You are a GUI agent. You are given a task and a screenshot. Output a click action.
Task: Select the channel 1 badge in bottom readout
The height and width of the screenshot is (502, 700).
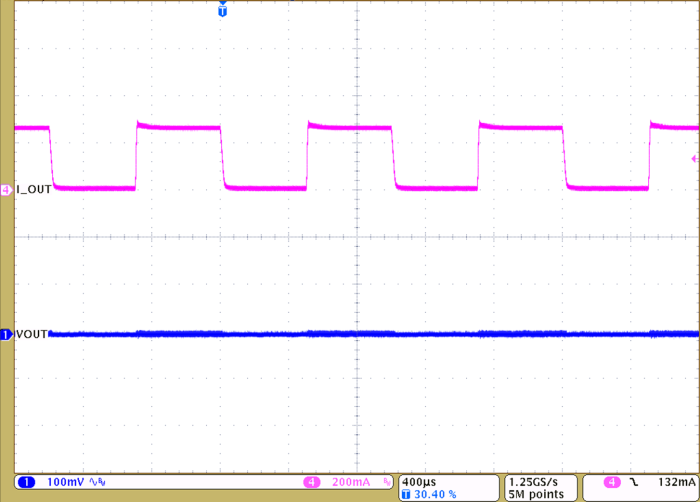[x=26, y=482]
